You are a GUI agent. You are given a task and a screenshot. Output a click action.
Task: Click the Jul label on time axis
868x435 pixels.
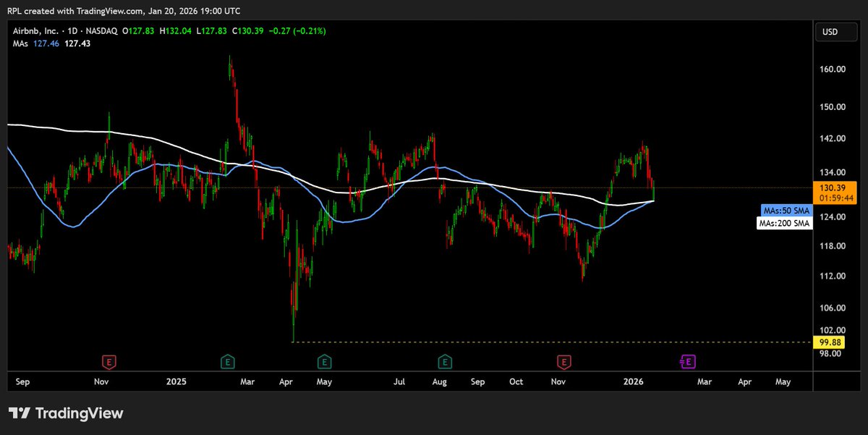(399, 381)
